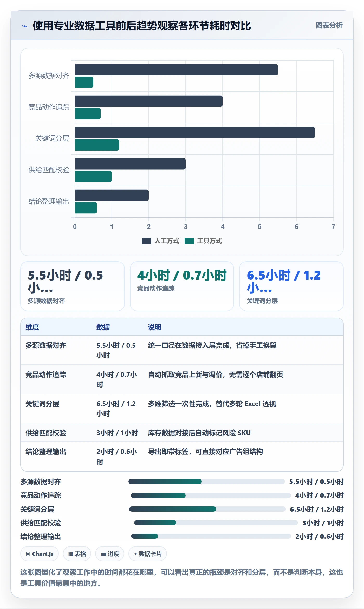The image size is (364, 609).
Task: Click the 人工方式 bar for 多源数据对齐
Action: point(177,70)
